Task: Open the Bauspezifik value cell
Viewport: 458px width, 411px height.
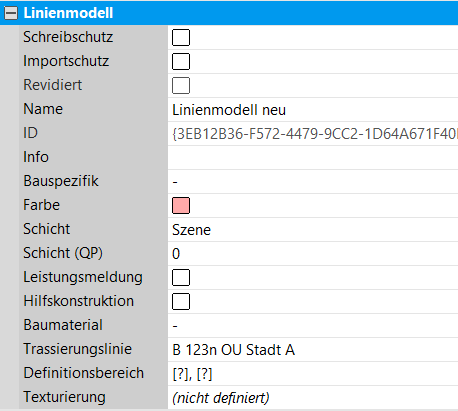Action: pyautogui.click(x=313, y=182)
